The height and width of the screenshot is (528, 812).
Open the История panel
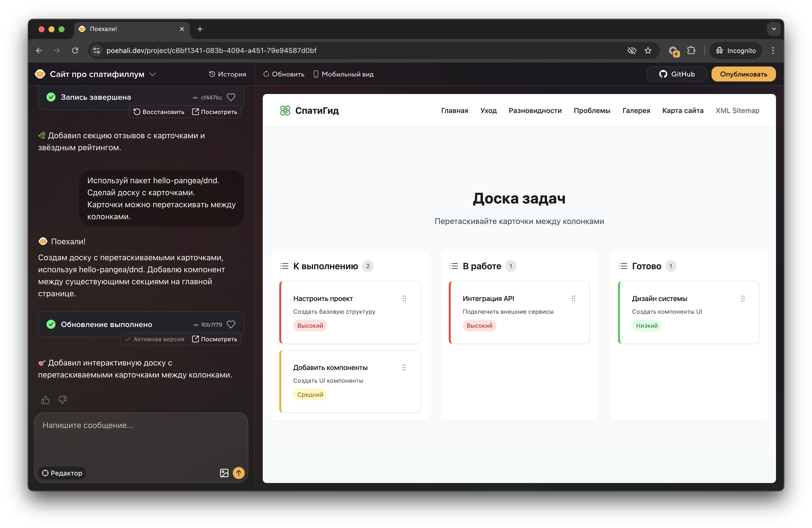coord(227,74)
